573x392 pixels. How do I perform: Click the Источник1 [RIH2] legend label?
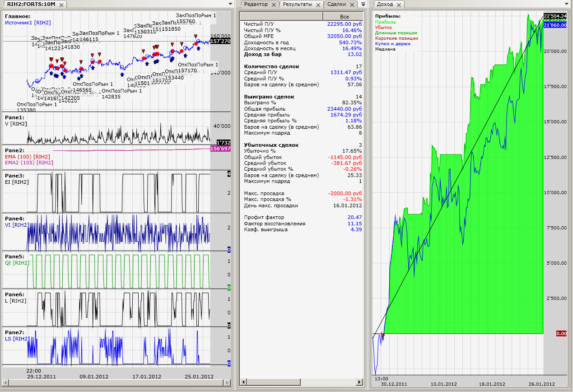(28, 22)
